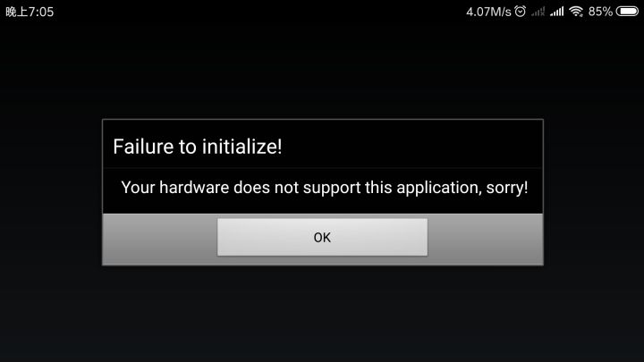Tap the Wi-Fi status icon
The image size is (644, 362).
pyautogui.click(x=576, y=12)
